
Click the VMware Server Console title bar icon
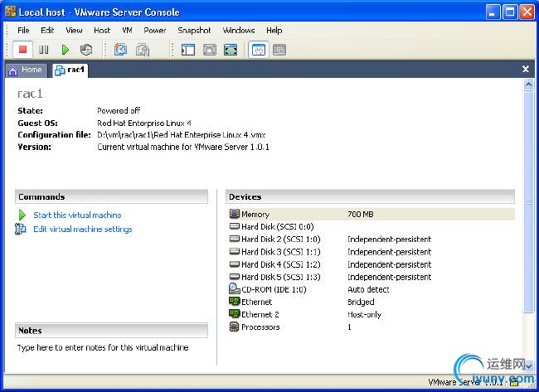tap(11, 12)
